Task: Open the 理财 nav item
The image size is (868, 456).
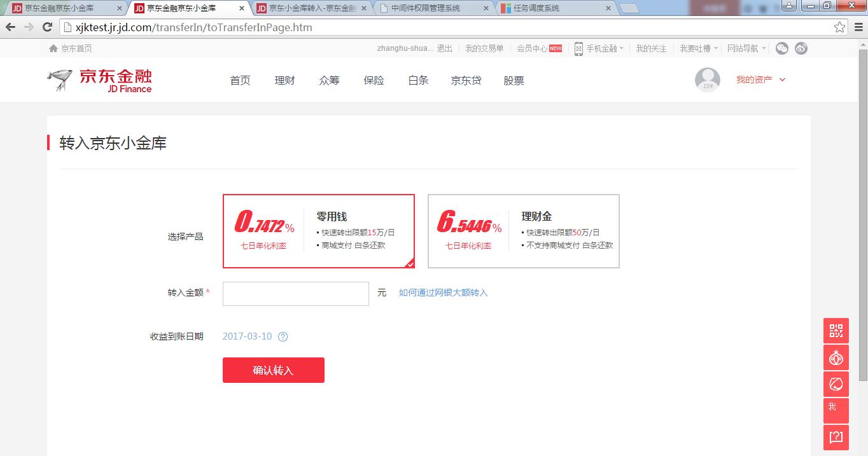Action: coord(285,81)
